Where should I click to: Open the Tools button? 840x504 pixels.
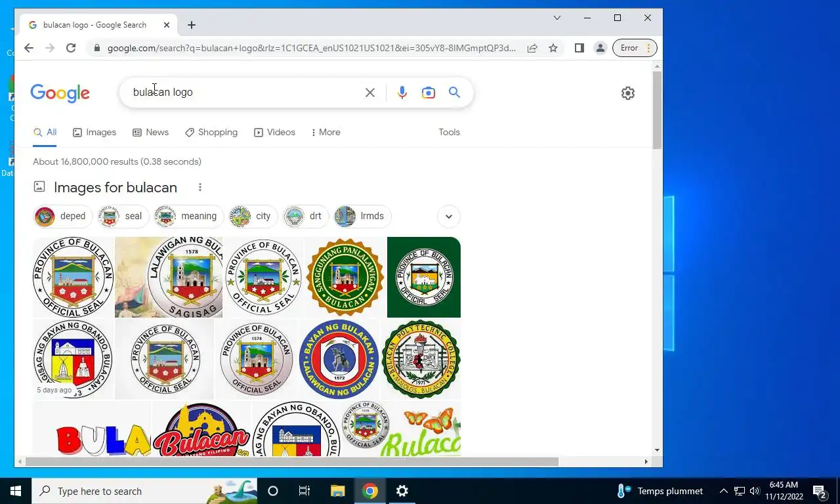click(449, 132)
